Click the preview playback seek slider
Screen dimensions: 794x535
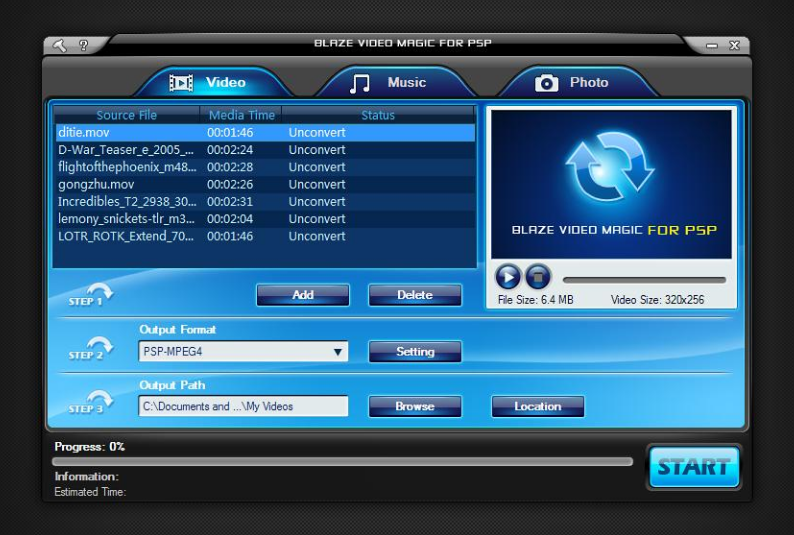tap(644, 280)
